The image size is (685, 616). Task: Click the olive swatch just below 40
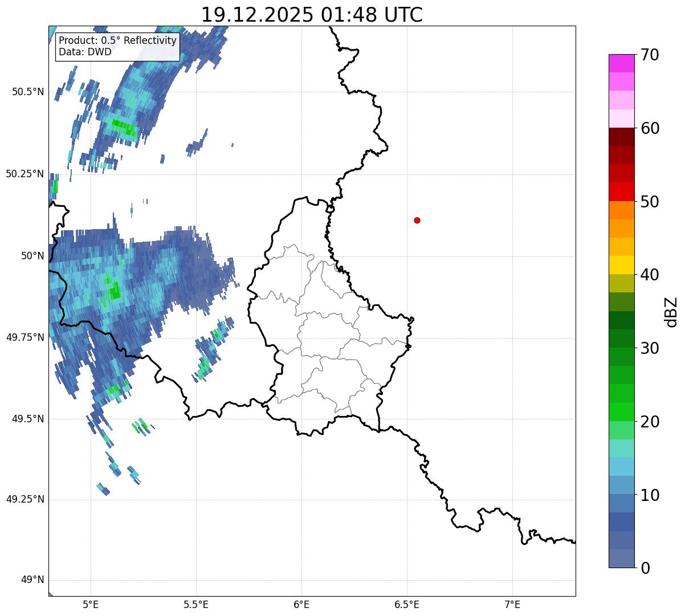[622, 283]
